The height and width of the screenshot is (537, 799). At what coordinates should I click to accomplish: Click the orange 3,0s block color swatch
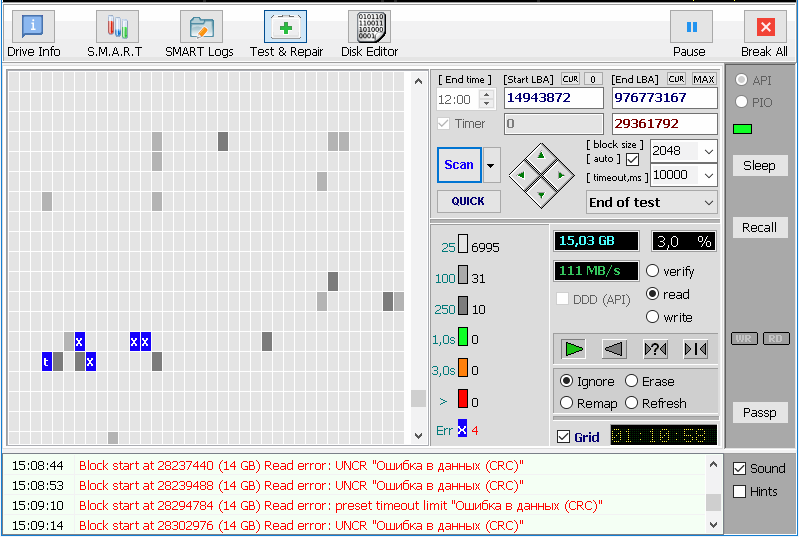tap(463, 368)
